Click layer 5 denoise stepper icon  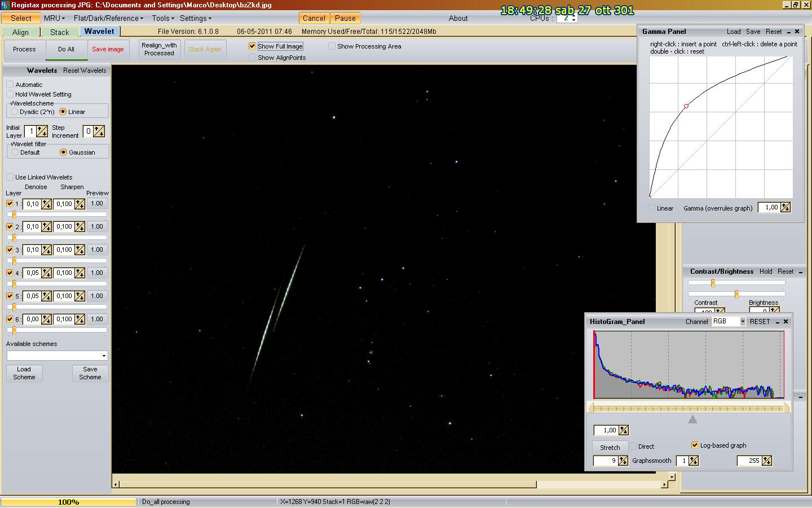[46, 296]
